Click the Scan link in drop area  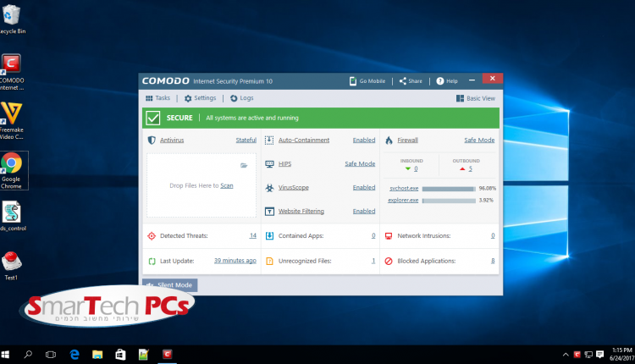point(227,186)
